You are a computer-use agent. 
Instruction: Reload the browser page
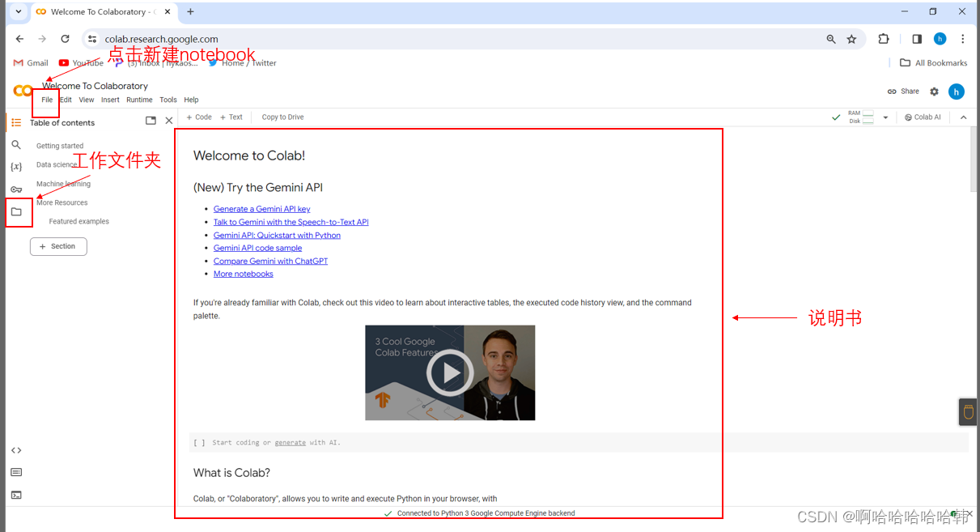point(66,39)
